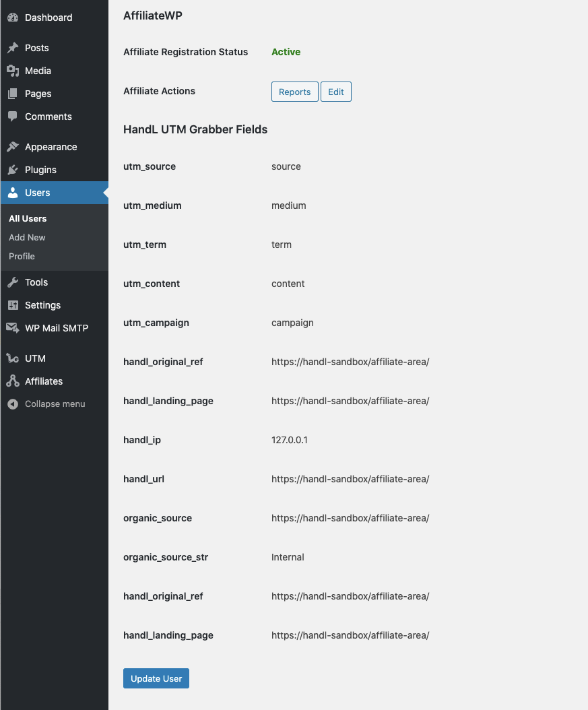Click the Pages icon in sidebar
The image size is (588, 710).
13,94
